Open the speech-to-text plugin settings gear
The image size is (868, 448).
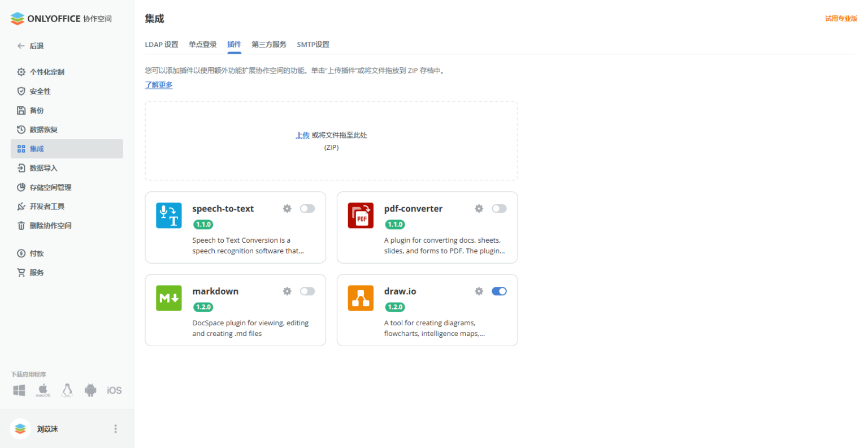[287, 209]
